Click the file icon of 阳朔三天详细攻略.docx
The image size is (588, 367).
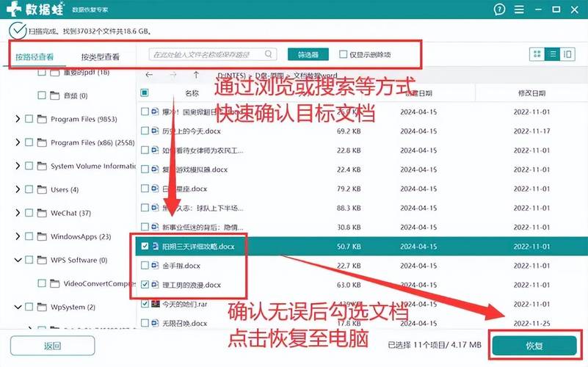(155, 247)
